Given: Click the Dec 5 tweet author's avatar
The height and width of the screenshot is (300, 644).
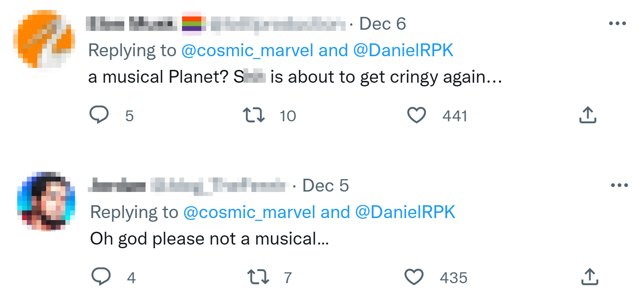Looking at the screenshot, I should (x=46, y=201).
